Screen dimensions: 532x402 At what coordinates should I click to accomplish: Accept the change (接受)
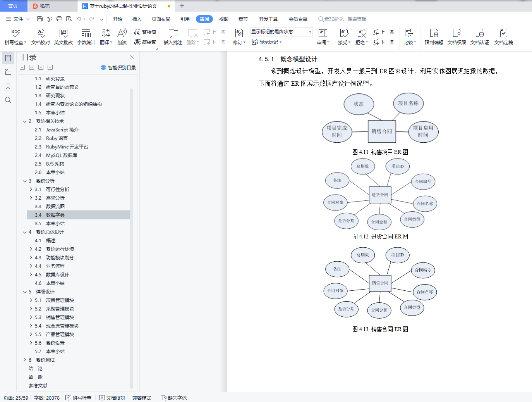[344, 37]
